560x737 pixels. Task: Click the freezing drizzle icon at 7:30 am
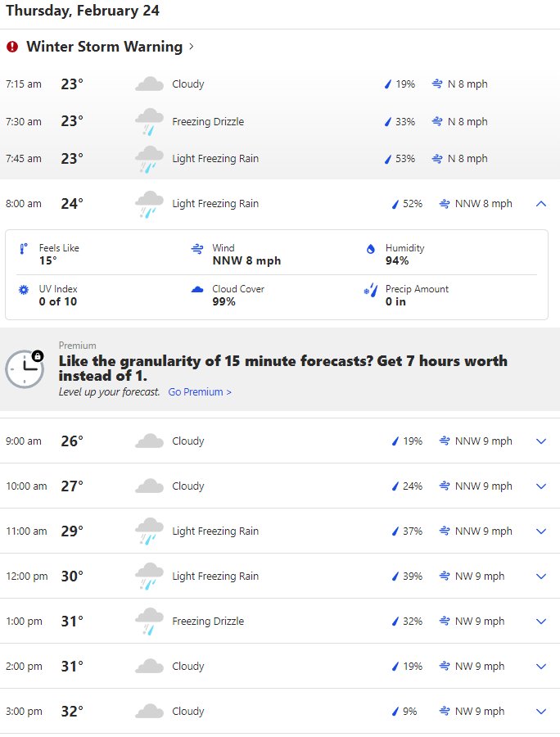click(148, 121)
